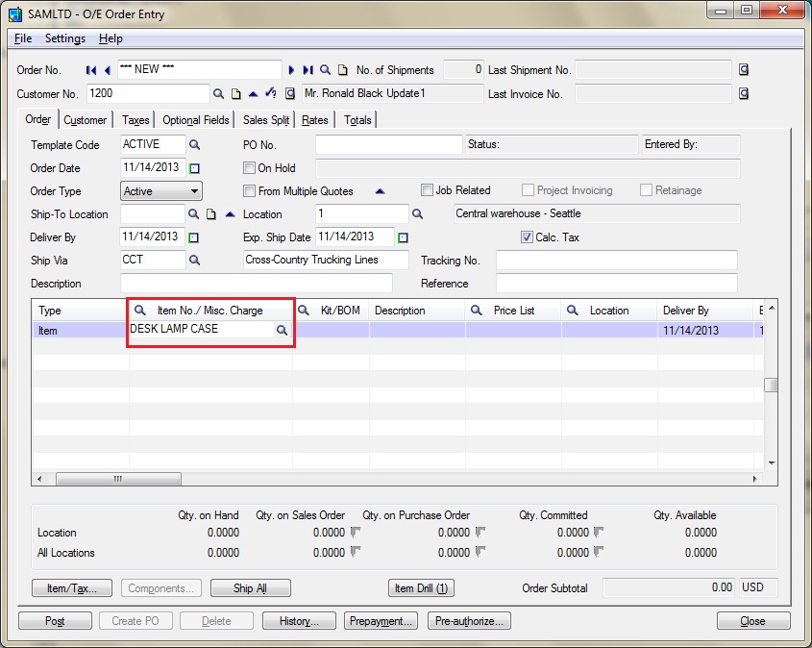Open the History... dialog button
This screenshot has height=648, width=812.
pyautogui.click(x=299, y=620)
